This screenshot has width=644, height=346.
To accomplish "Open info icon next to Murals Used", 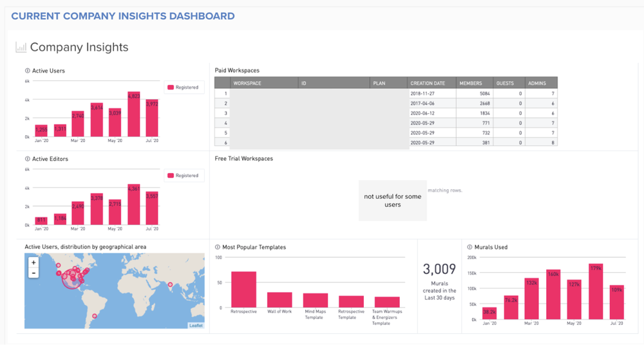I will click(x=470, y=247).
